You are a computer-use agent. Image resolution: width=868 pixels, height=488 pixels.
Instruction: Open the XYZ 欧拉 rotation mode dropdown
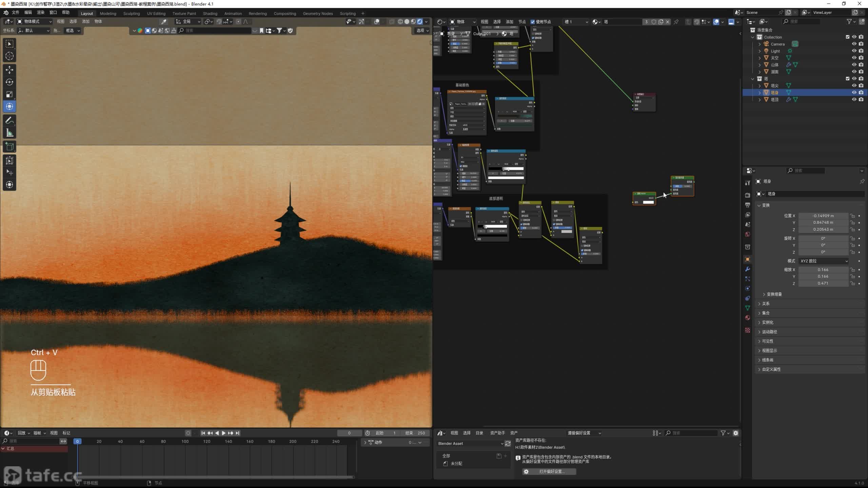pyautogui.click(x=823, y=261)
